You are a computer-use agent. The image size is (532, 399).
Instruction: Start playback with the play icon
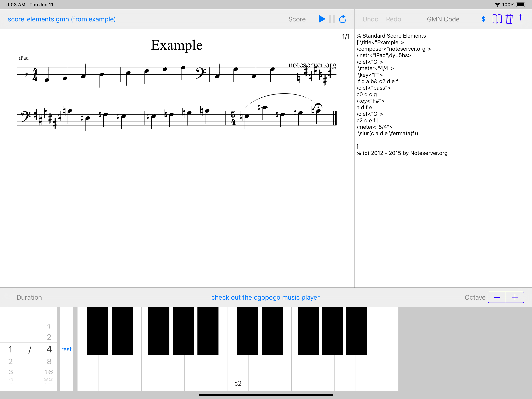[x=321, y=19]
